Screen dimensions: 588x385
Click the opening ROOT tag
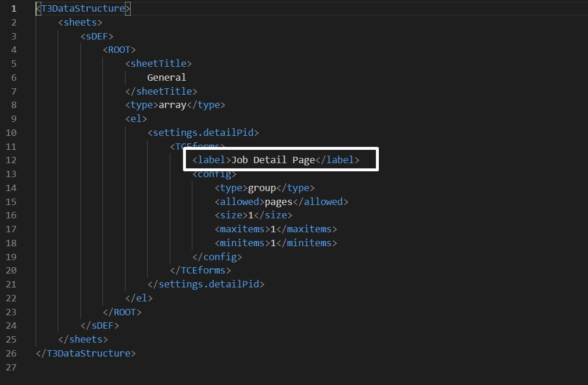119,50
